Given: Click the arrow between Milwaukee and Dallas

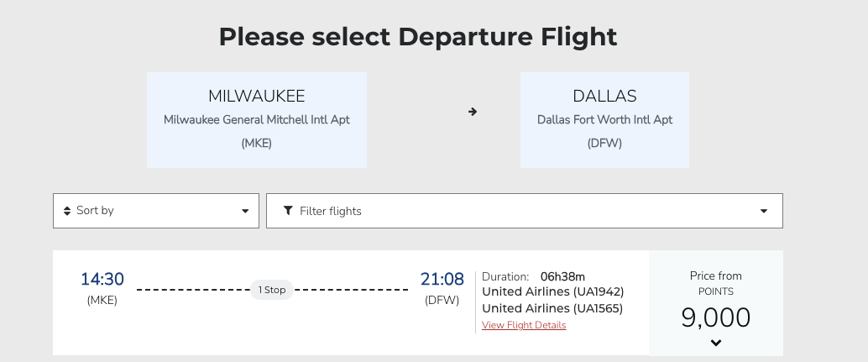Looking at the screenshot, I should coord(473,112).
